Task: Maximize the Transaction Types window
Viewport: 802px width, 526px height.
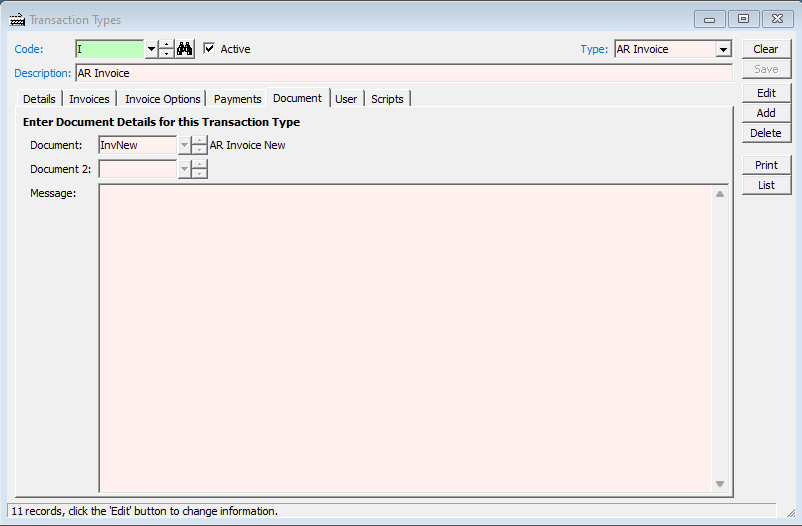Action: coord(743,19)
